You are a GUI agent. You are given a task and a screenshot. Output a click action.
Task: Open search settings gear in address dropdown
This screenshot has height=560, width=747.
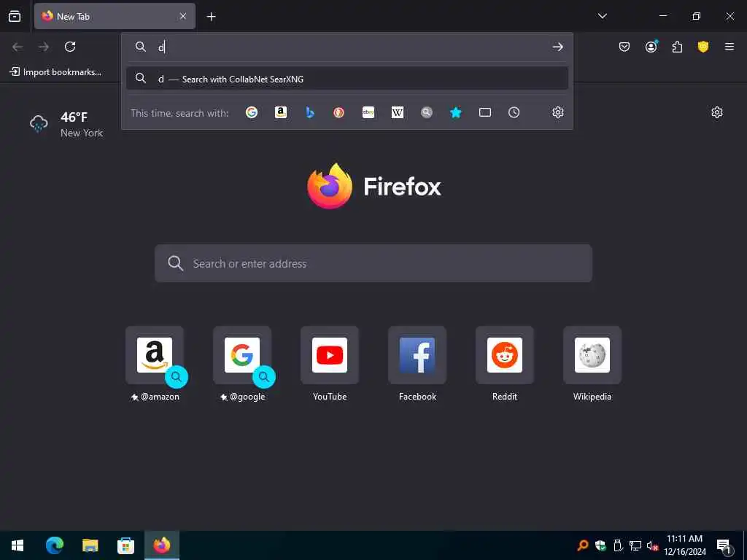(558, 112)
